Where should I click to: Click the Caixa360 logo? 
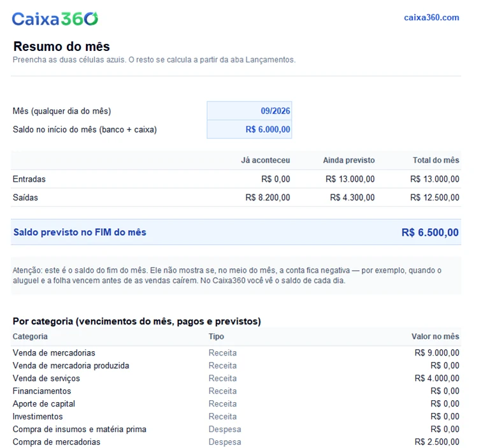coord(55,19)
